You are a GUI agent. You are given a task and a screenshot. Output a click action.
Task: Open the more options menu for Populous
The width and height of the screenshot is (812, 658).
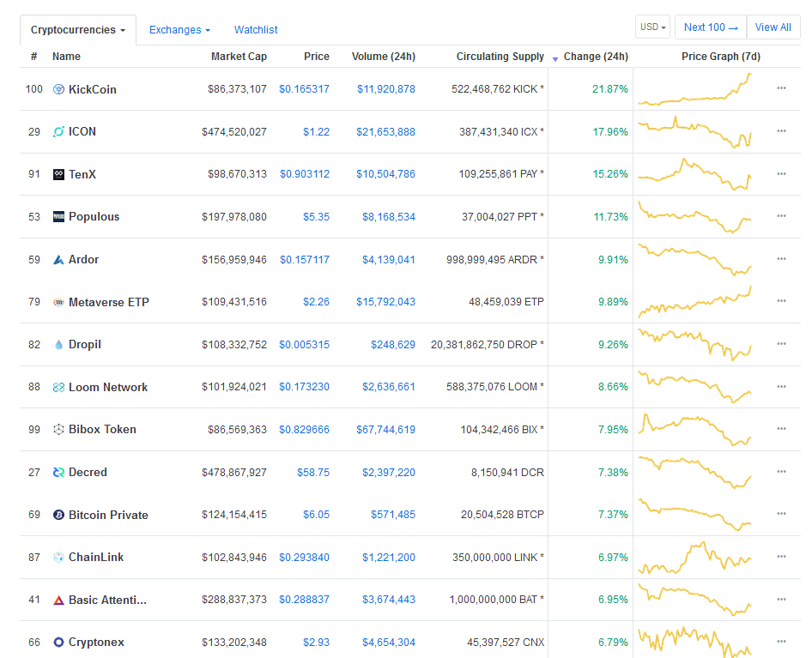coord(781,216)
